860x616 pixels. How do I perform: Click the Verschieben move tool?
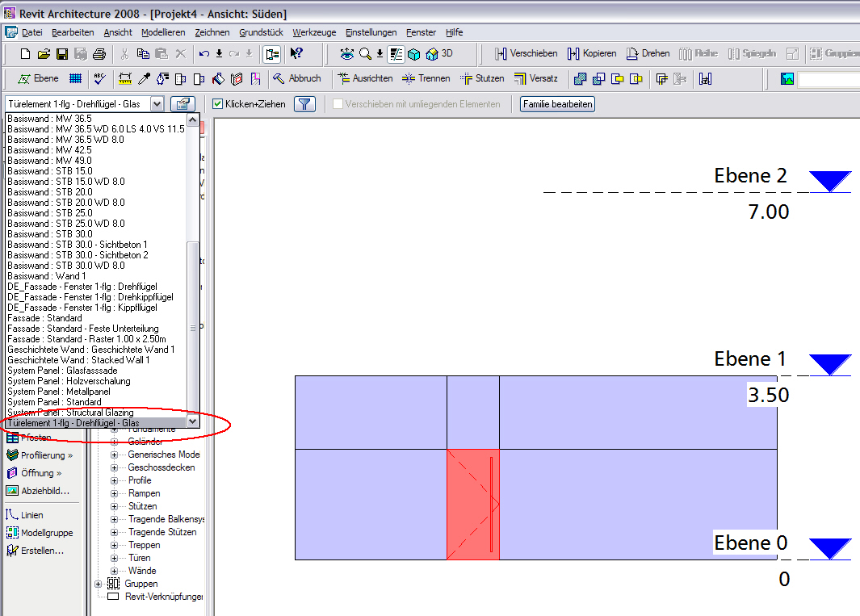coord(526,54)
